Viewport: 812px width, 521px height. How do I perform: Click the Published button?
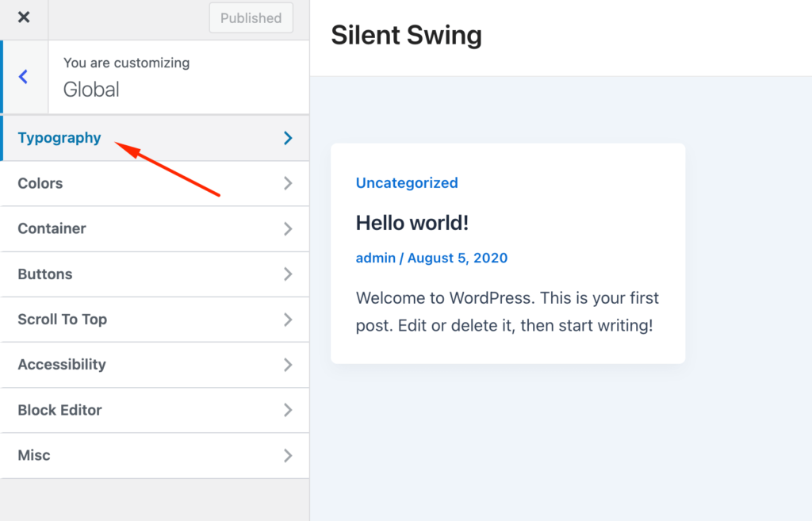251,17
